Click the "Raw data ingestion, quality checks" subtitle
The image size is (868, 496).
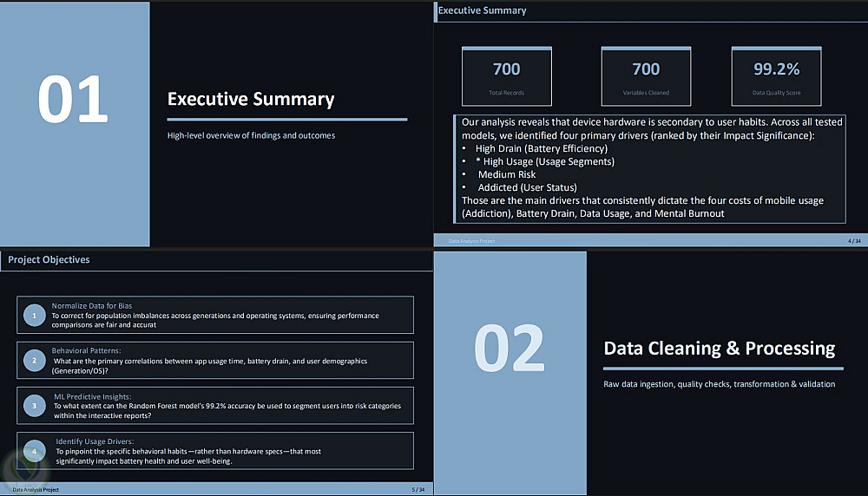pyautogui.click(x=719, y=384)
